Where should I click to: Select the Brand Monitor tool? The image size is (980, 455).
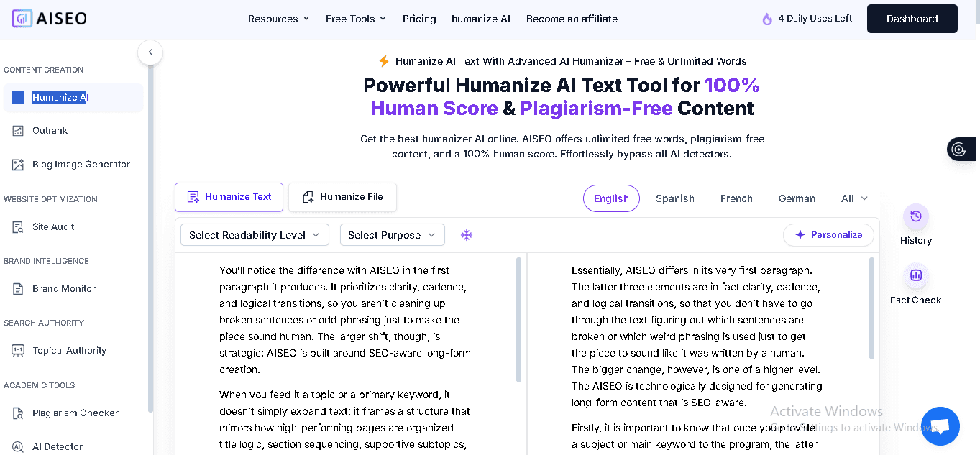pyautogui.click(x=64, y=288)
